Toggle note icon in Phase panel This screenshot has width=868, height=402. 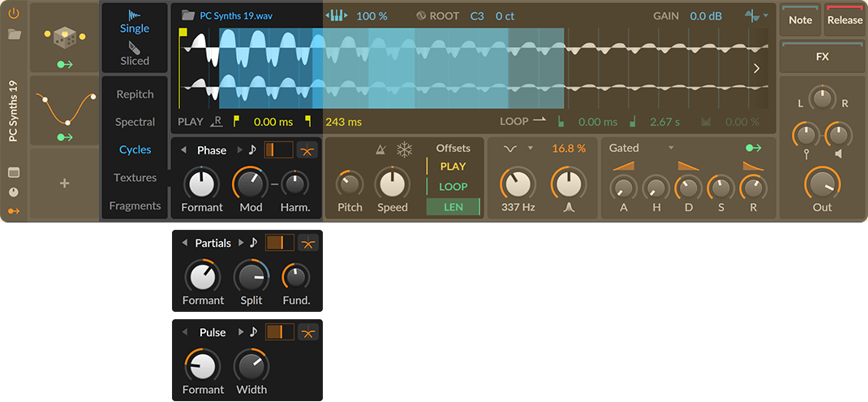click(252, 149)
